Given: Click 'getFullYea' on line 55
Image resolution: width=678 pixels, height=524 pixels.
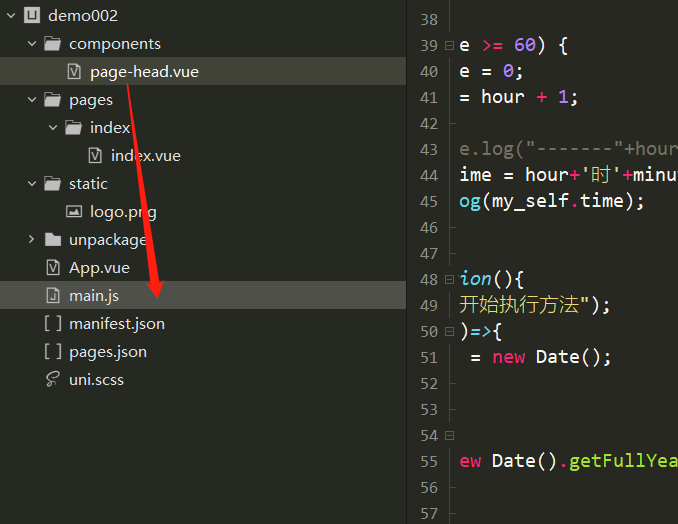Looking at the screenshot, I should (623, 461).
